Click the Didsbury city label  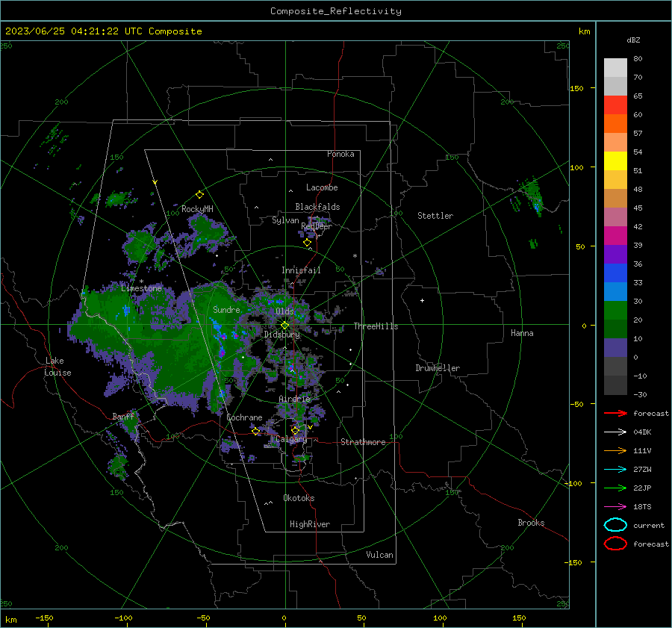(x=282, y=335)
